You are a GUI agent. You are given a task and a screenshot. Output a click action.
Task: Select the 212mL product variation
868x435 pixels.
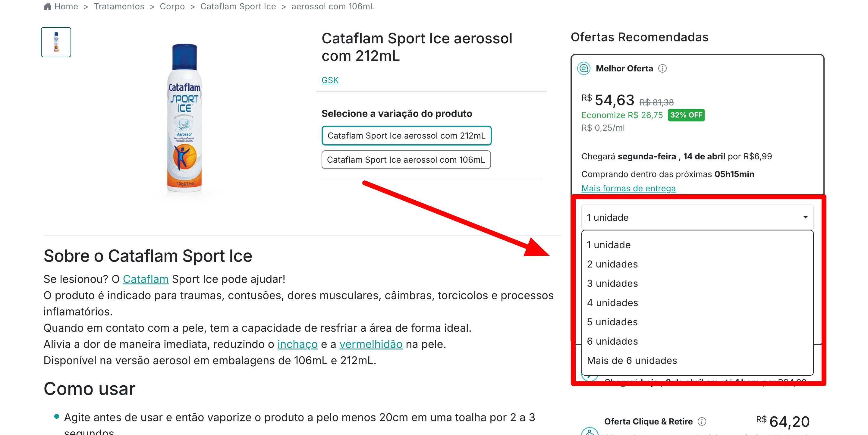coord(406,135)
